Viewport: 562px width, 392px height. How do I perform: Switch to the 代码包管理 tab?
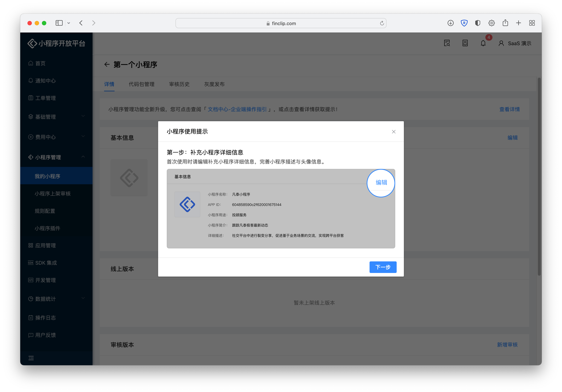coord(141,84)
